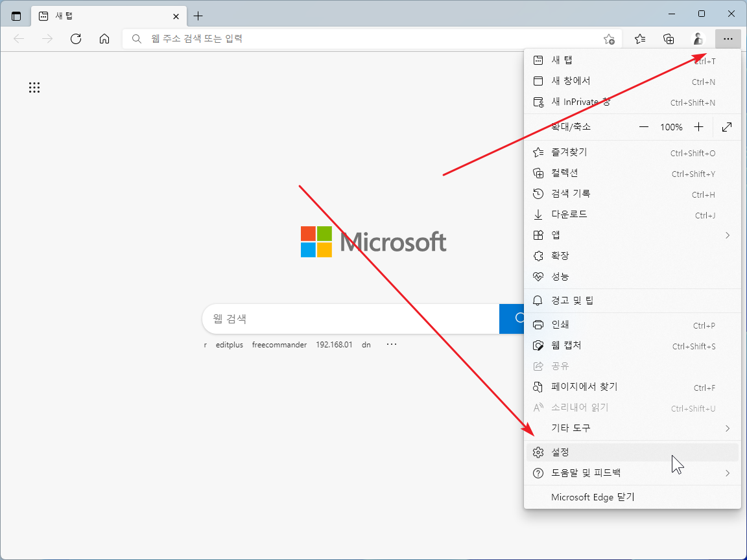Image resolution: width=747 pixels, height=560 pixels.
Task: Decrease zoom with minus button
Action: click(644, 127)
